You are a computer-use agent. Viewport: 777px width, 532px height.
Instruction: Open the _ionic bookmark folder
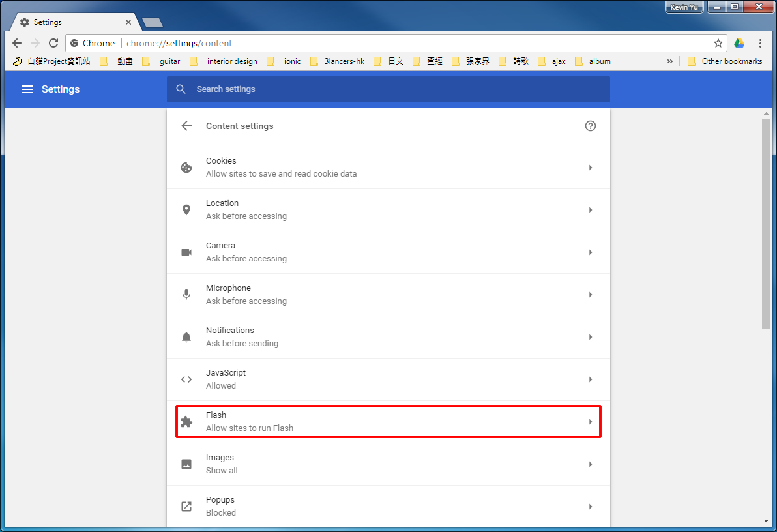[x=284, y=61]
